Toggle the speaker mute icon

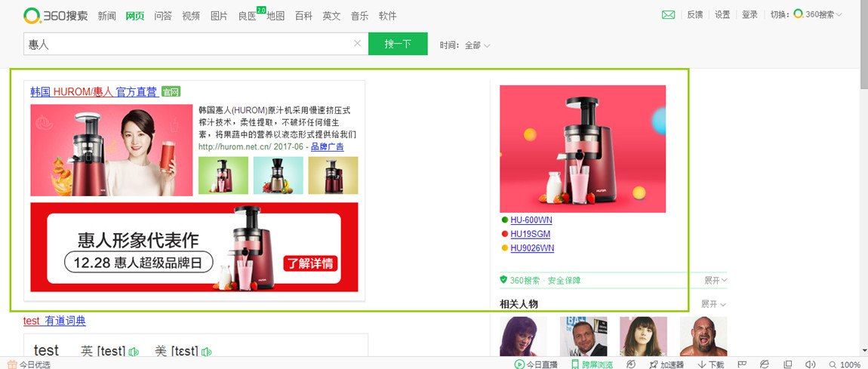[811, 364]
